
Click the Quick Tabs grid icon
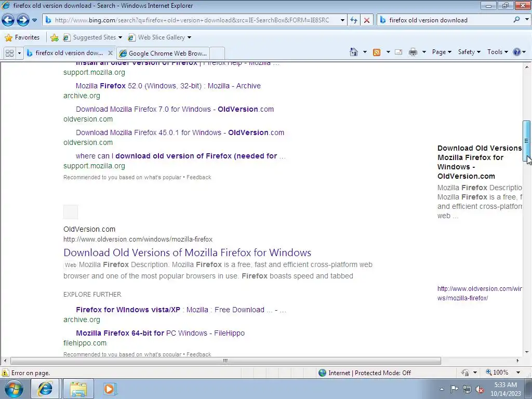coord(9,54)
